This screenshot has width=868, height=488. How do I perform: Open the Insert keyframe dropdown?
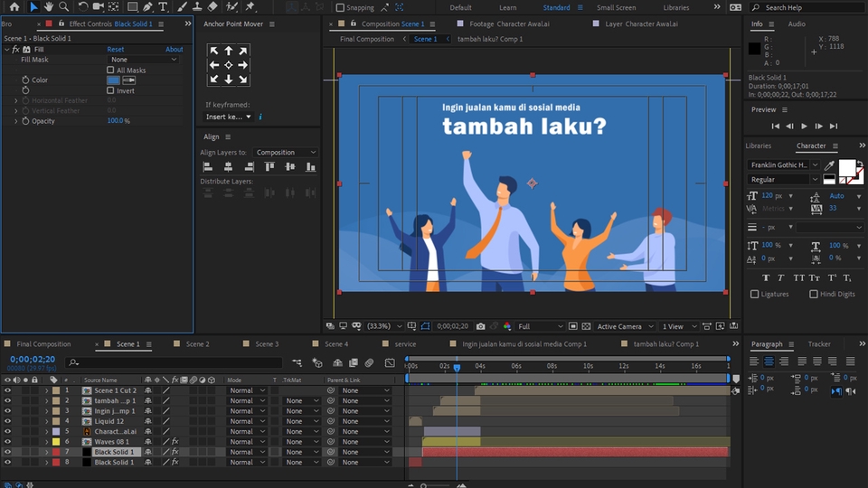coord(228,117)
